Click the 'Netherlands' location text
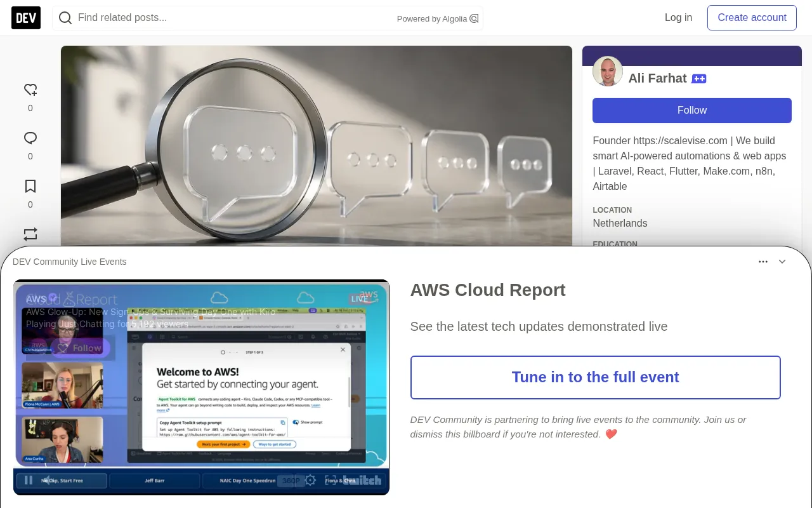 point(620,224)
